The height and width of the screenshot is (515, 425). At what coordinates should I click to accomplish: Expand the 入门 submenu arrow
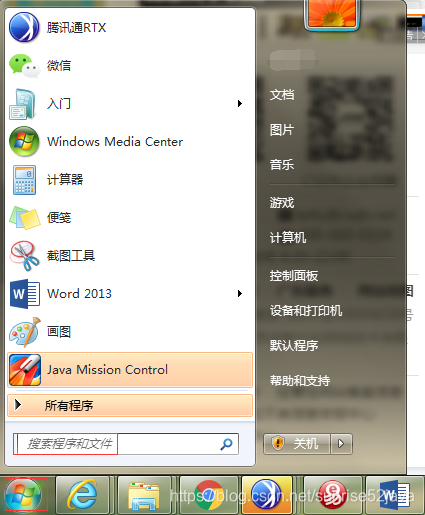240,104
